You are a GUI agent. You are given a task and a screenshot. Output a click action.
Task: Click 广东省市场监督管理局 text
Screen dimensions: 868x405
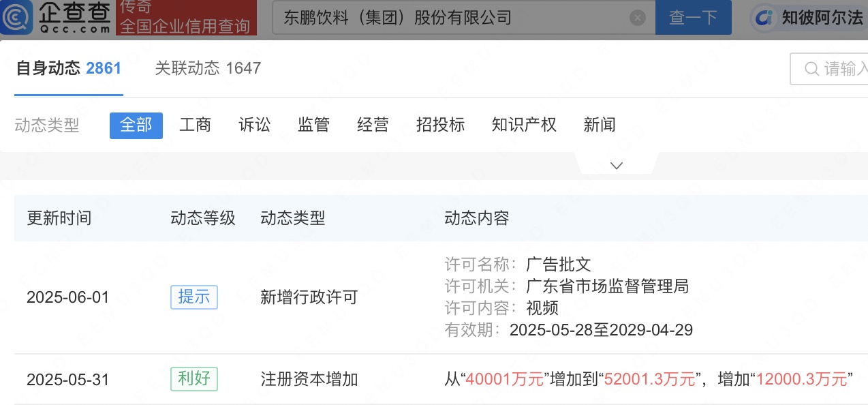point(608,286)
